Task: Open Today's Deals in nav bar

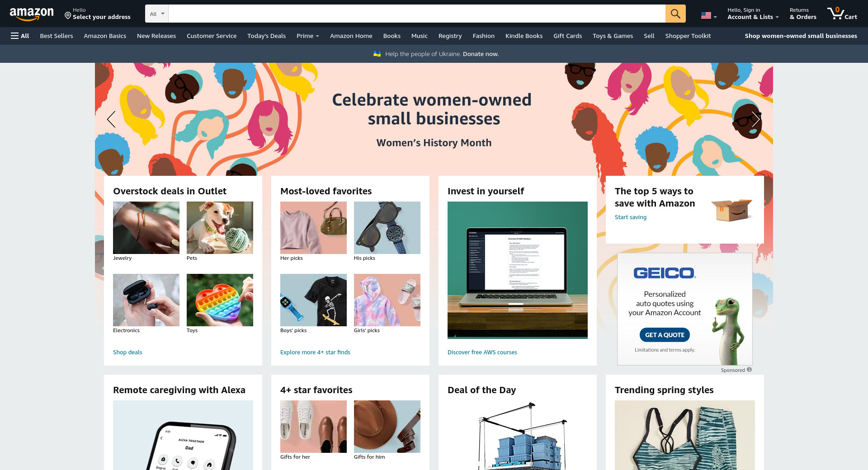Action: (266, 36)
